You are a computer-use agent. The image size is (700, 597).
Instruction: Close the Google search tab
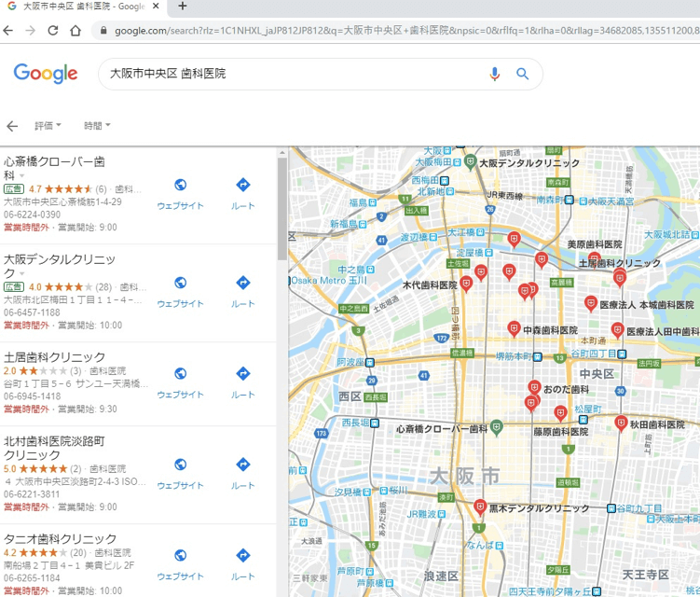coord(156,7)
